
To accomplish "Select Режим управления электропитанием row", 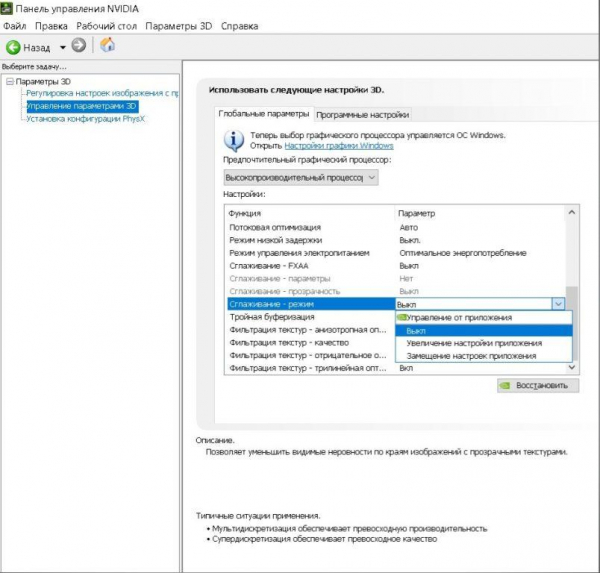I will click(x=396, y=253).
